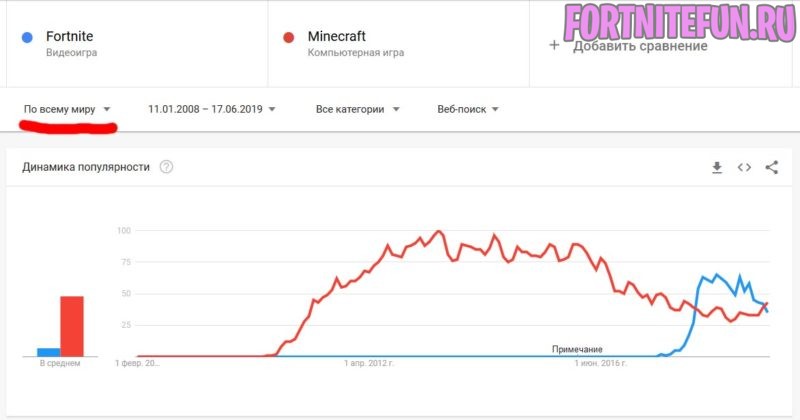Screen dimensions: 800x420
Task: Click the Добавить сравнение button
Action: point(640,46)
